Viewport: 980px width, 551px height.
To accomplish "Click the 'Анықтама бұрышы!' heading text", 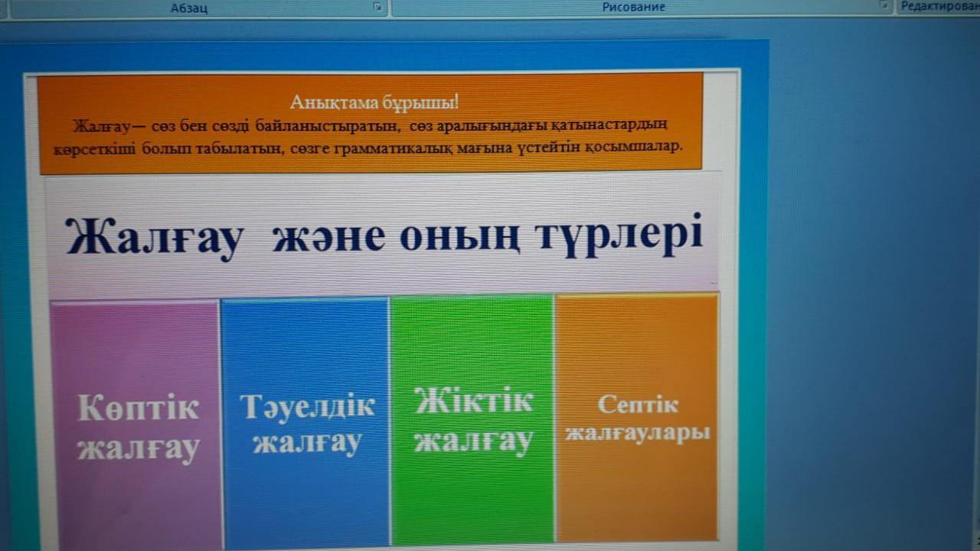I will (x=374, y=101).
